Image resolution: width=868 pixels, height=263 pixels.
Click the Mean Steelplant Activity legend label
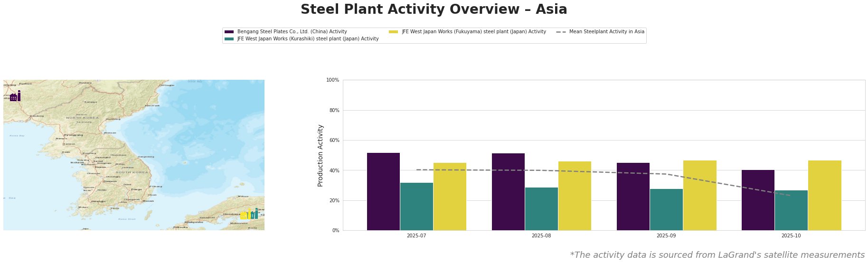pyautogui.click(x=606, y=32)
